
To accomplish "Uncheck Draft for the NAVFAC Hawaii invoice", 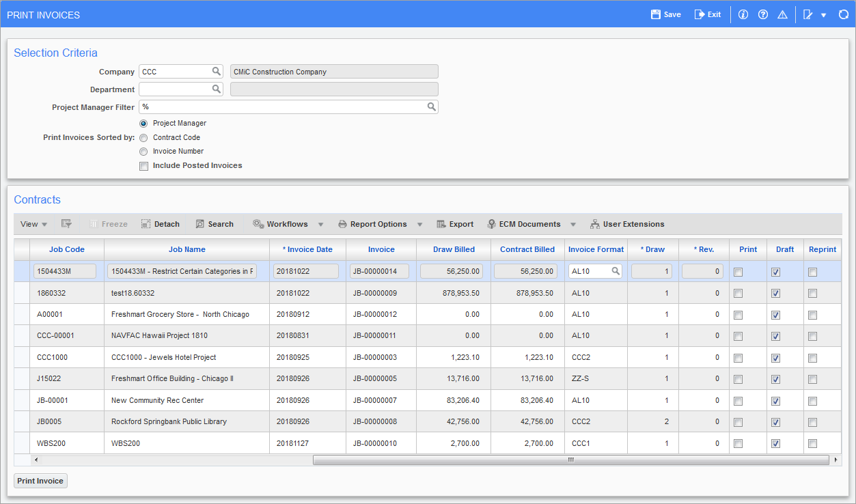I will (x=775, y=336).
